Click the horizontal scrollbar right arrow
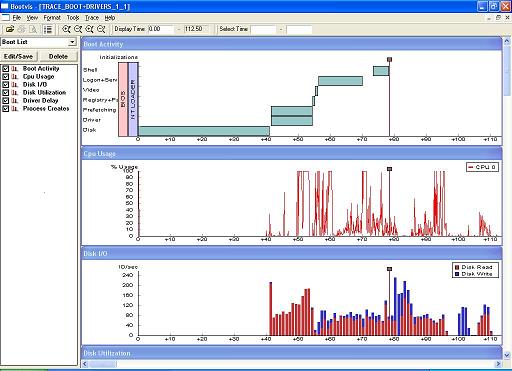The image size is (512, 371). click(498, 364)
